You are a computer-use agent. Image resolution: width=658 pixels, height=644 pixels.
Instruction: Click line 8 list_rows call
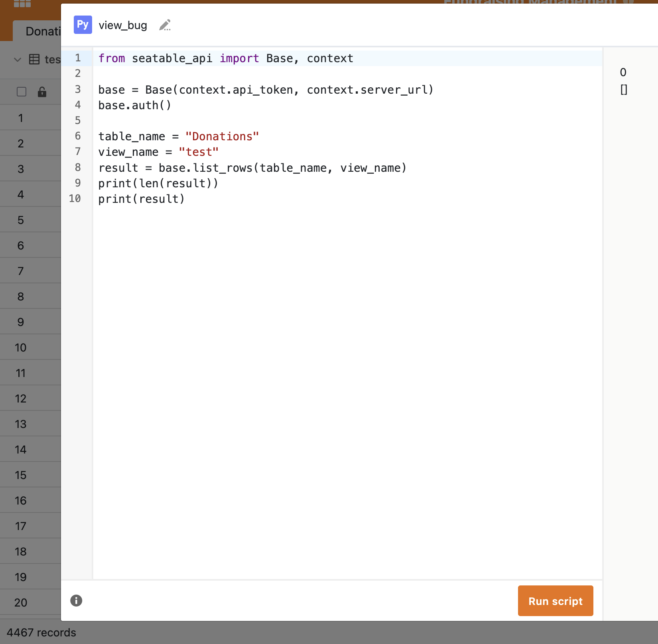tap(252, 168)
